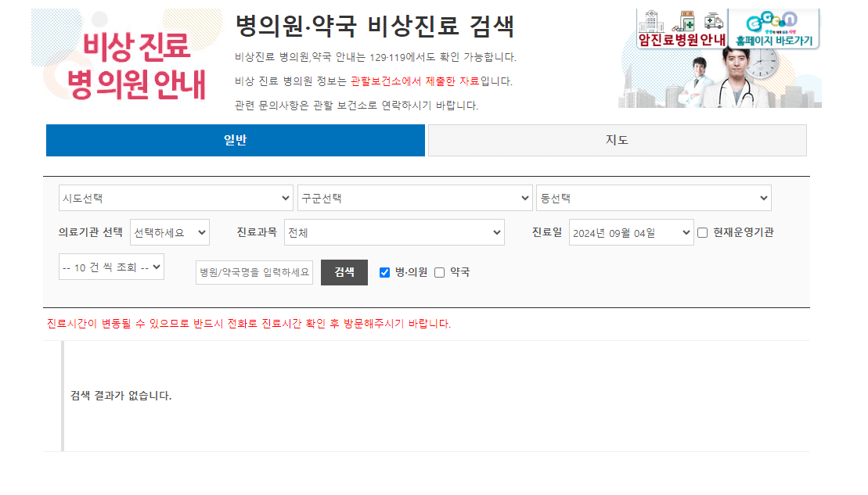Select the 일반 tab
The height and width of the screenshot is (495, 868).
[235, 140]
